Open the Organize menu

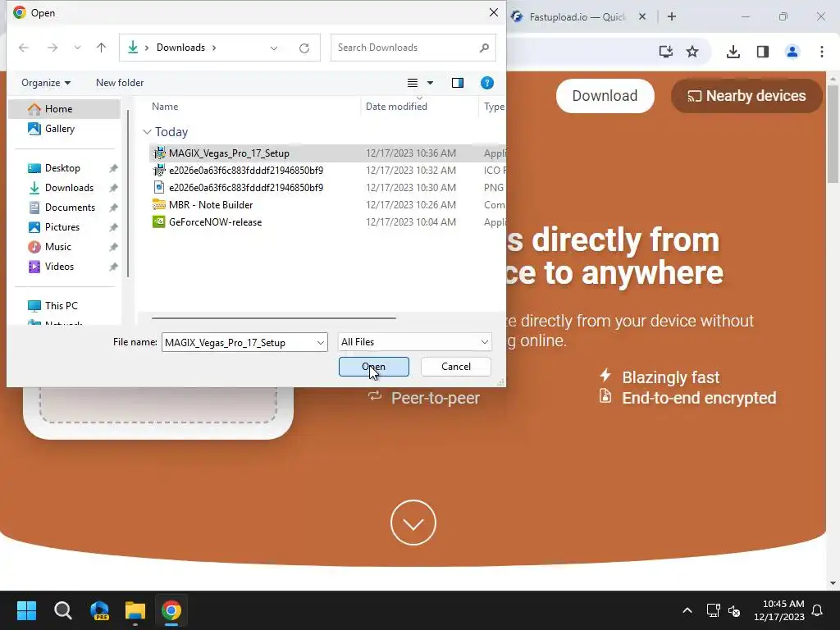[x=46, y=83]
